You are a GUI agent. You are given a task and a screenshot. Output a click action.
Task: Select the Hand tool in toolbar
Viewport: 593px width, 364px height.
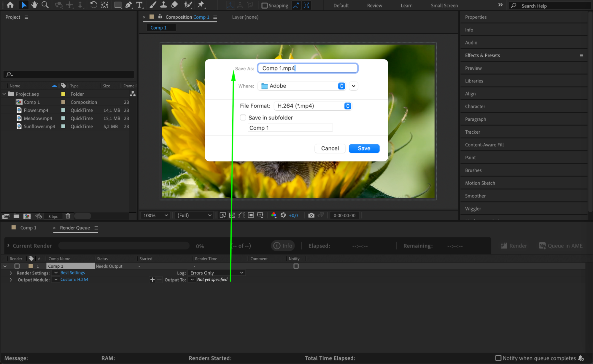[34, 5]
